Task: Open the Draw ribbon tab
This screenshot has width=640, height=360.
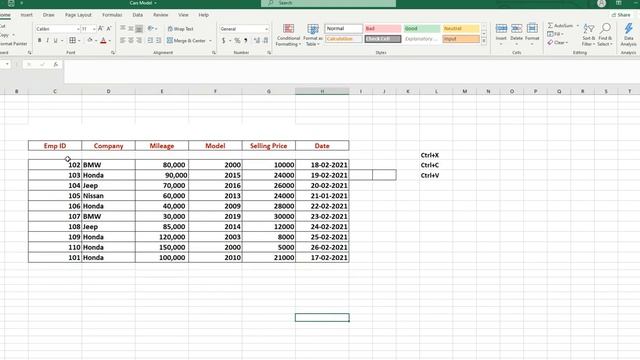Action: point(49,15)
